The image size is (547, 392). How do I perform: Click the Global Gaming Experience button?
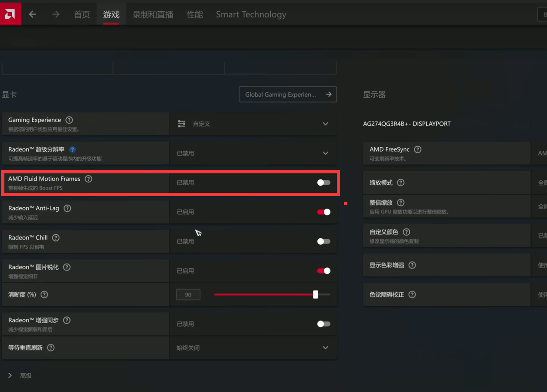[287, 94]
